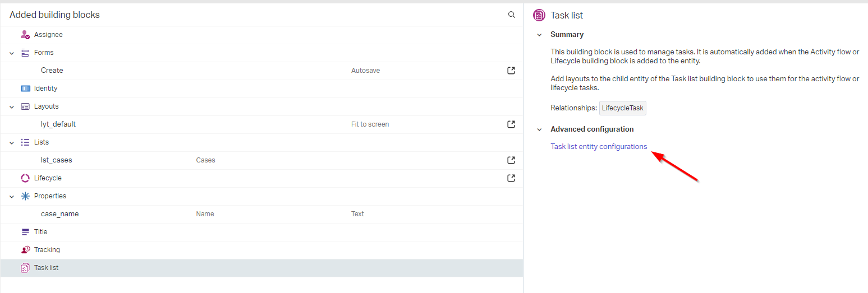The width and height of the screenshot is (868, 293).
Task: Click the Task list icon in right panel header
Action: [539, 15]
